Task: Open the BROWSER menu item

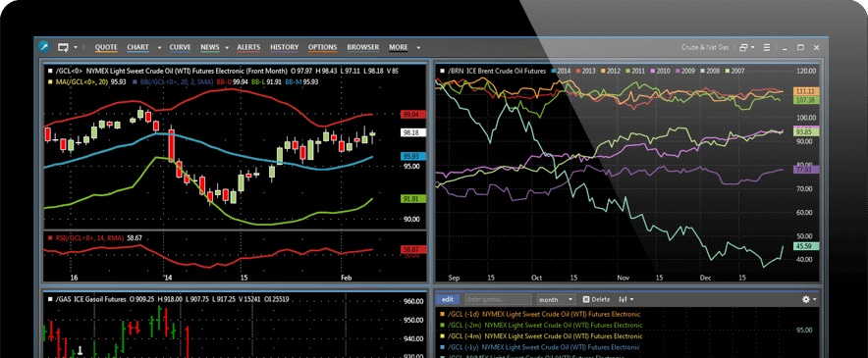Action: coord(363,48)
